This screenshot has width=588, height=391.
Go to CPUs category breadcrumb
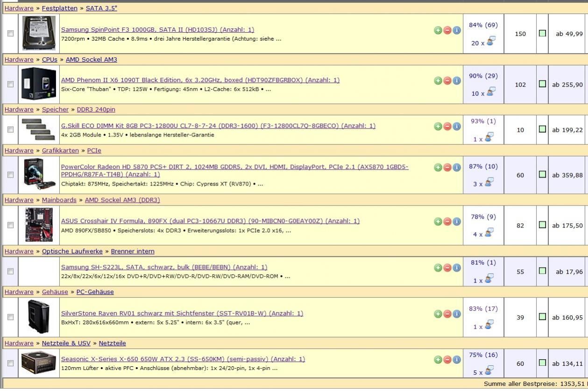pos(50,60)
